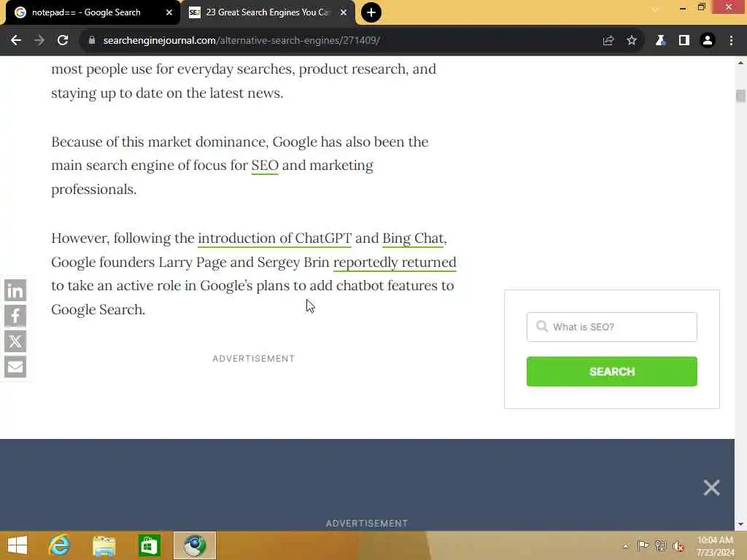Viewport: 747px width, 560px height.
Task: Open Action Center flag icon
Action: pyautogui.click(x=643, y=545)
